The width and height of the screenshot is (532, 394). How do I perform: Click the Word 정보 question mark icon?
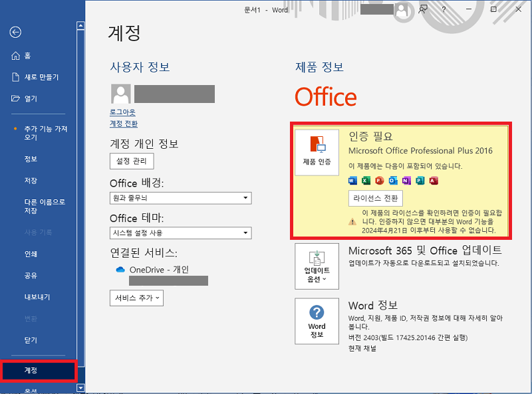(x=317, y=312)
